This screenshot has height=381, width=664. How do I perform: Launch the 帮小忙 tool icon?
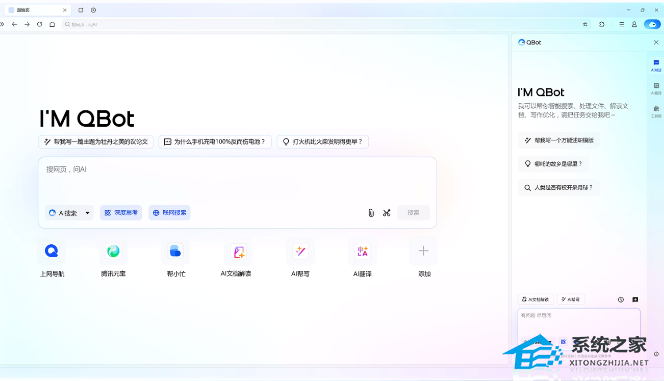tap(175, 251)
